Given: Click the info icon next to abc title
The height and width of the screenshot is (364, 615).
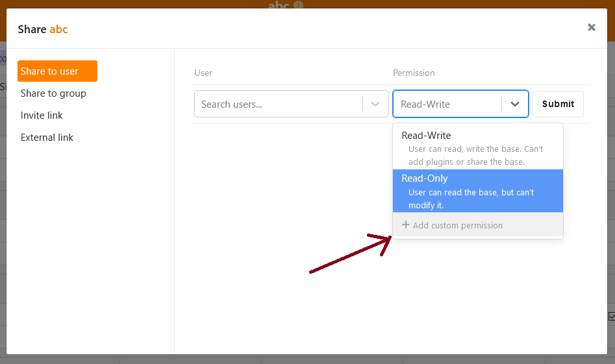Looking at the screenshot, I should (x=298, y=5).
